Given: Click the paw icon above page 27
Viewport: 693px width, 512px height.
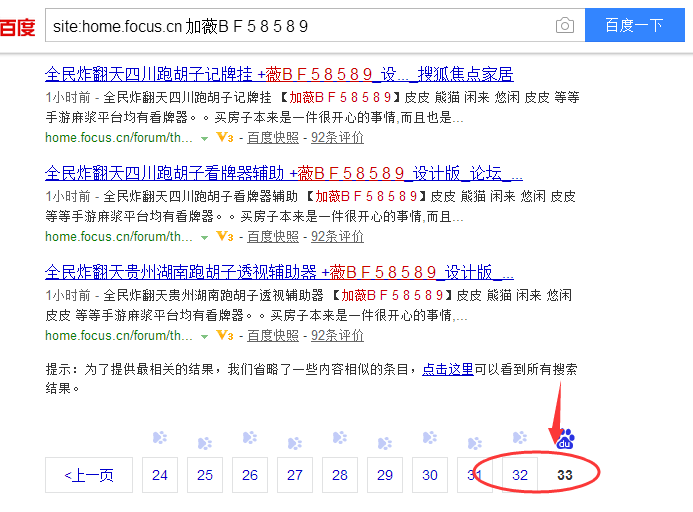Looking at the screenshot, I should click(x=295, y=443).
